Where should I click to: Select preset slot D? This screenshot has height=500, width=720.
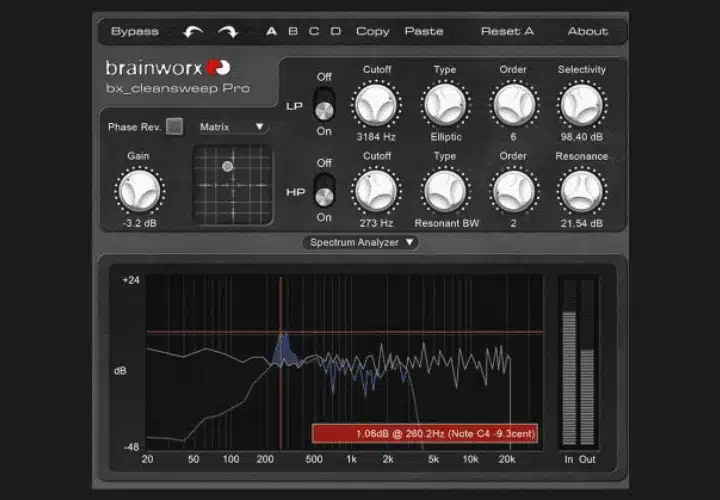pyautogui.click(x=336, y=31)
